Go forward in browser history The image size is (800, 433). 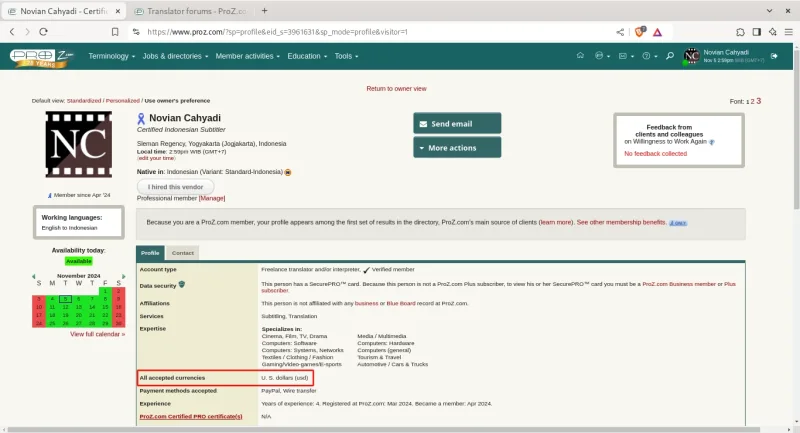(27, 32)
